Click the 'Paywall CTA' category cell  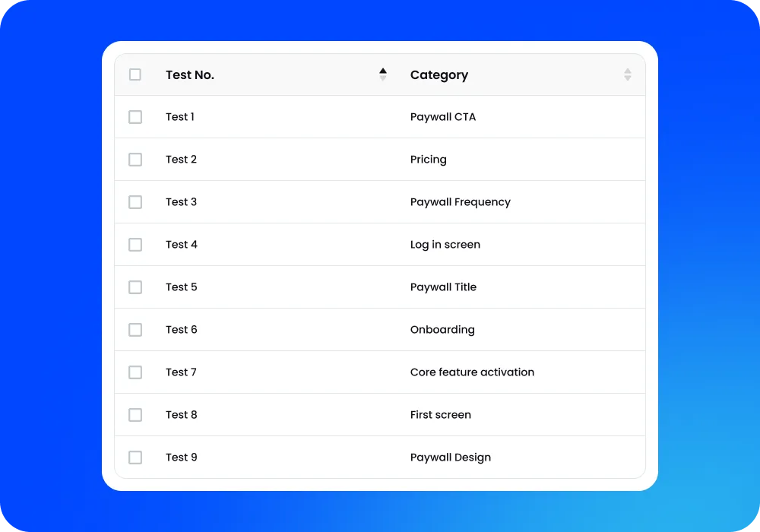click(x=443, y=117)
